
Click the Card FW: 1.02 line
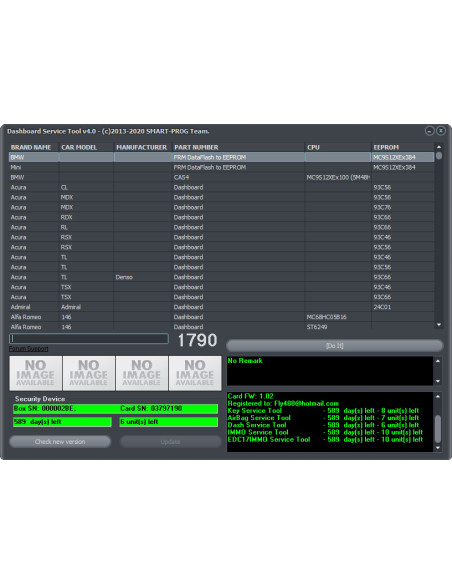(x=251, y=396)
